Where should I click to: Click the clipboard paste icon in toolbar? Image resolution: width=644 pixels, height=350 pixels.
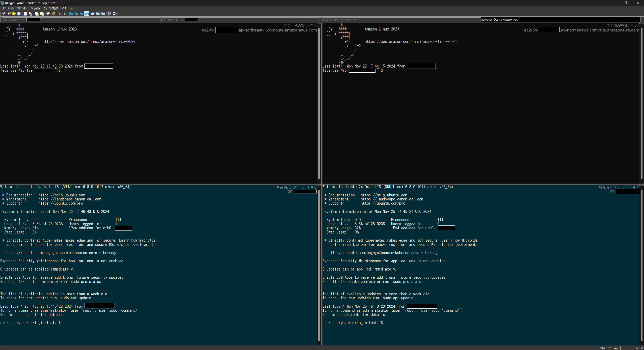(x=42, y=14)
